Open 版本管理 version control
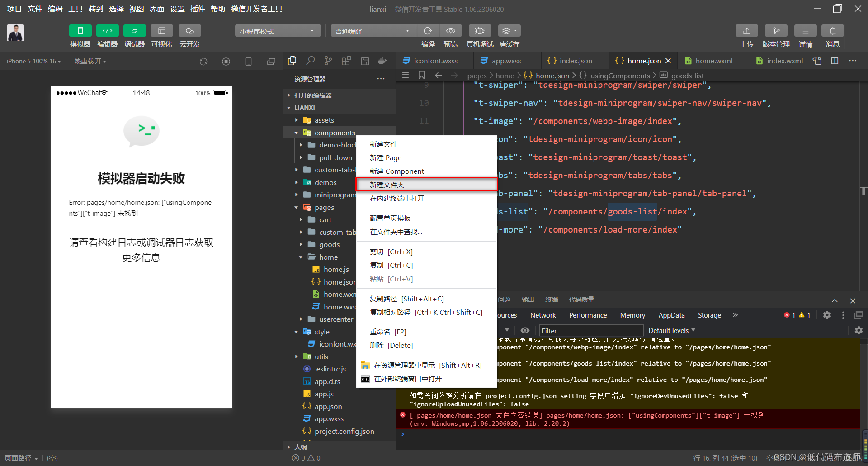868x466 pixels. [776, 31]
